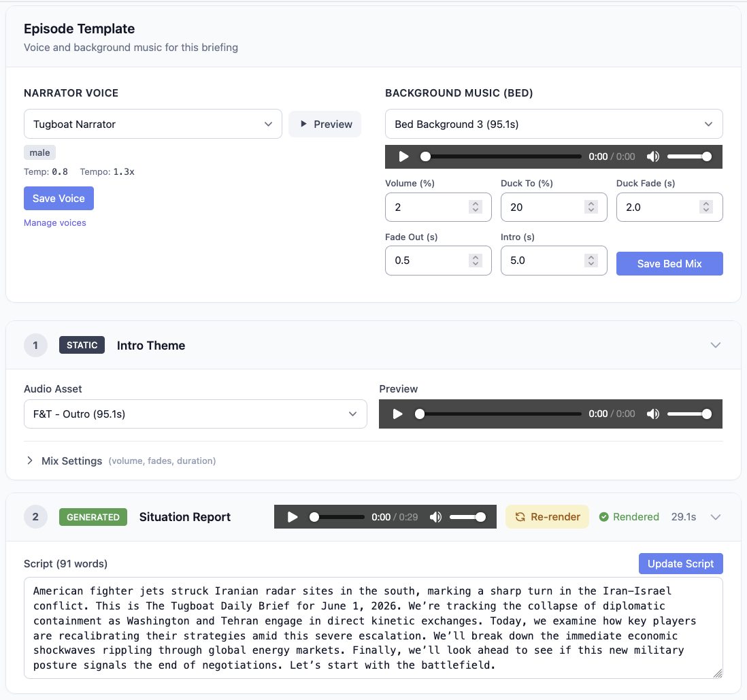
Task: Click the STATIC badge on Intro Theme
Action: point(82,346)
